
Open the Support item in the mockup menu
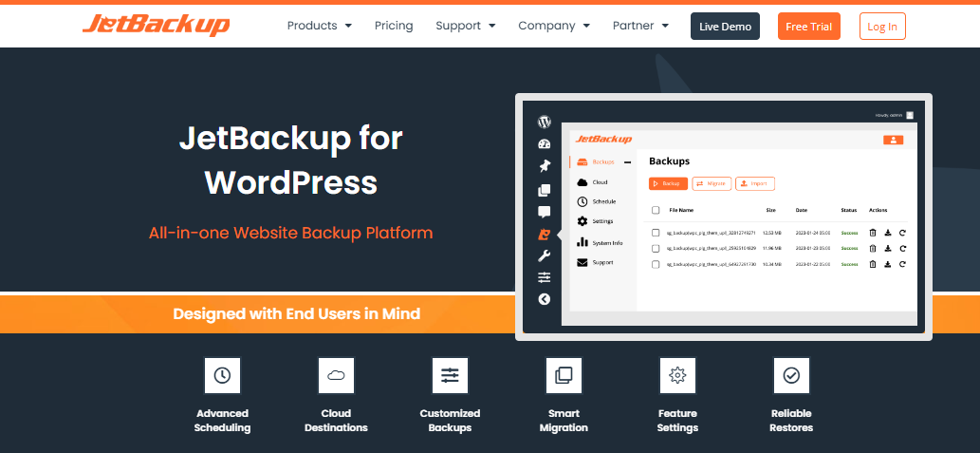(595, 263)
